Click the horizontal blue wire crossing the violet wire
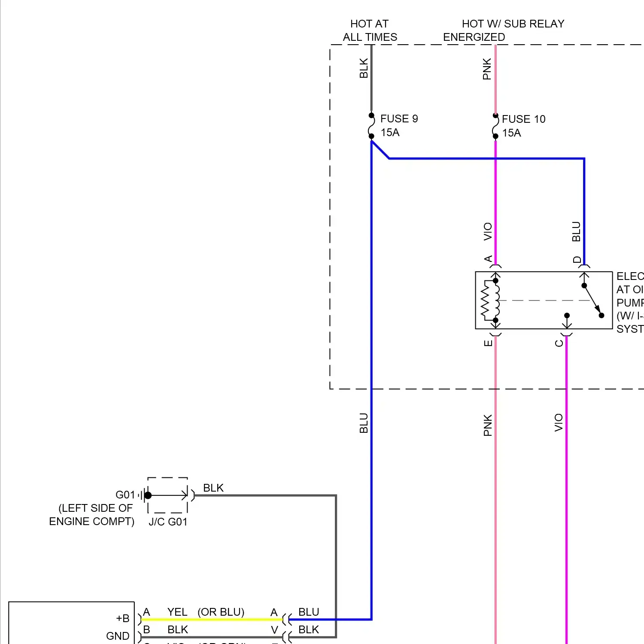The image size is (644, 644). click(x=486, y=158)
